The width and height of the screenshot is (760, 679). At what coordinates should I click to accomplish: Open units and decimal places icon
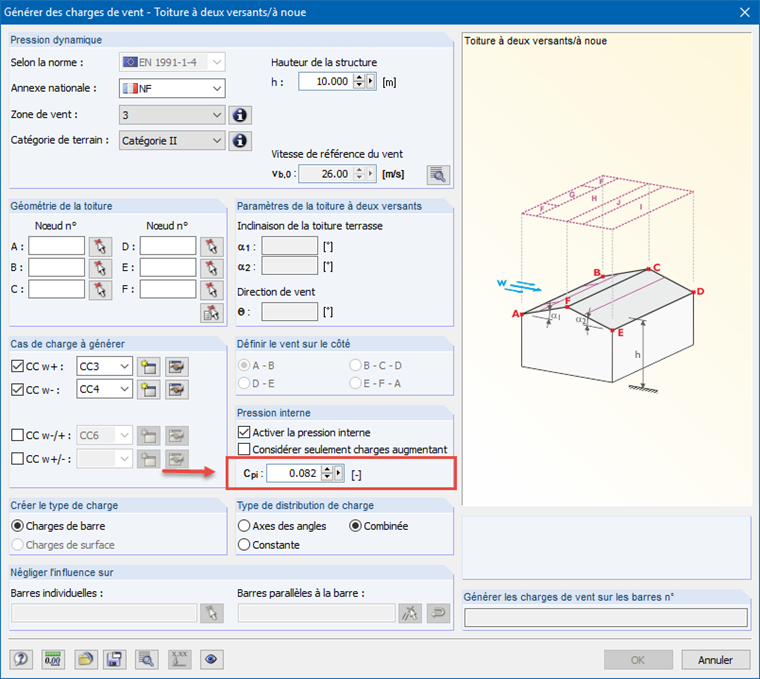(x=53, y=660)
